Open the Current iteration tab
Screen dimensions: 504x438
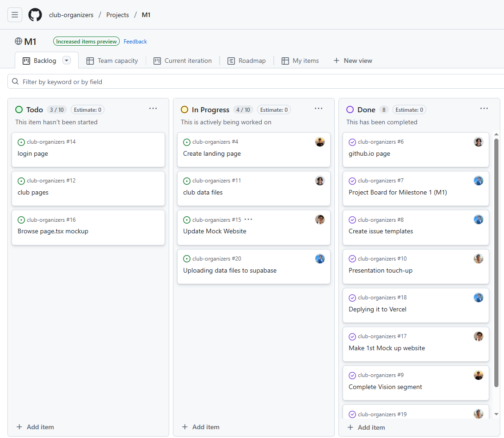coord(183,61)
